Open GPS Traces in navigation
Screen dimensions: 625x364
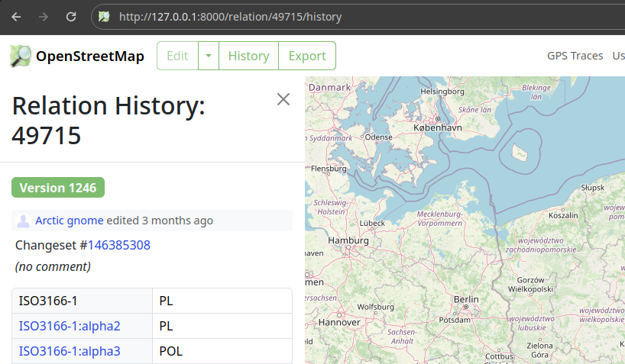click(x=575, y=56)
